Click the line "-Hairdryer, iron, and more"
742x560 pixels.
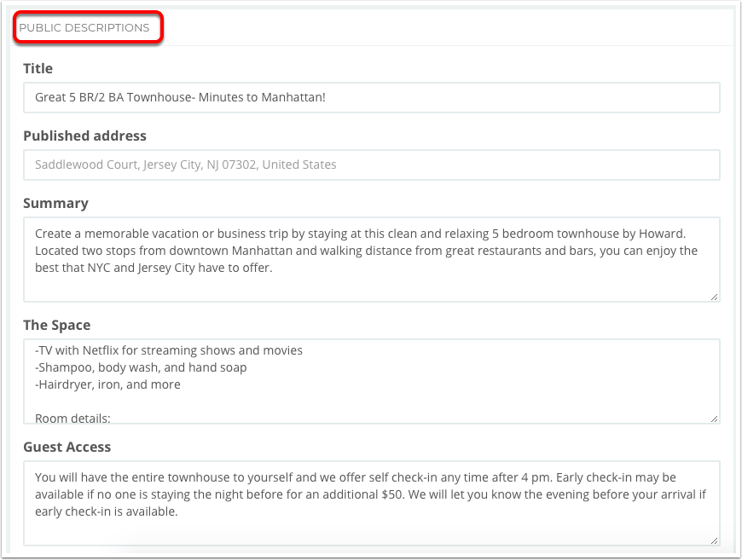coord(108,384)
